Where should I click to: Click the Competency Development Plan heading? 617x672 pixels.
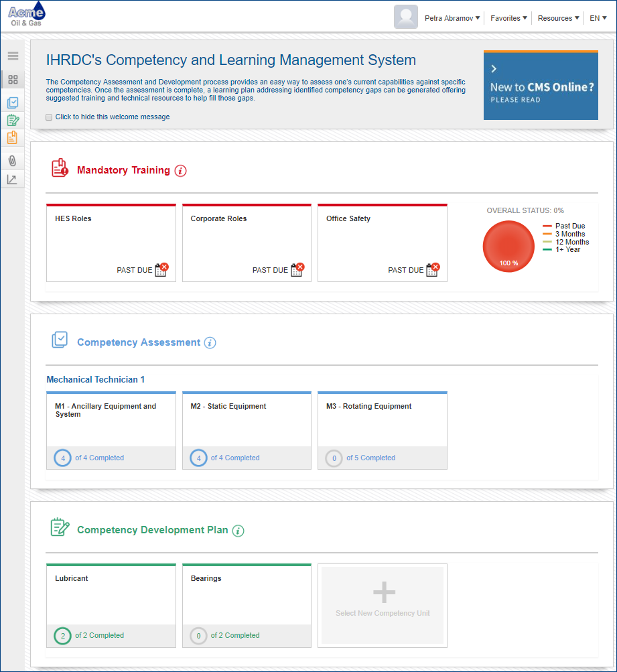[x=153, y=530]
